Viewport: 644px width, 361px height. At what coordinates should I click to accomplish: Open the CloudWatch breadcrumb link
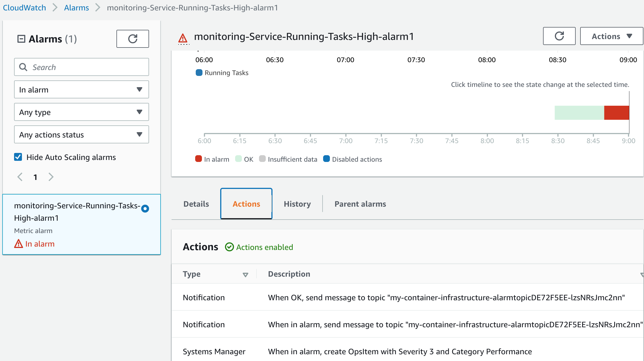click(x=24, y=8)
